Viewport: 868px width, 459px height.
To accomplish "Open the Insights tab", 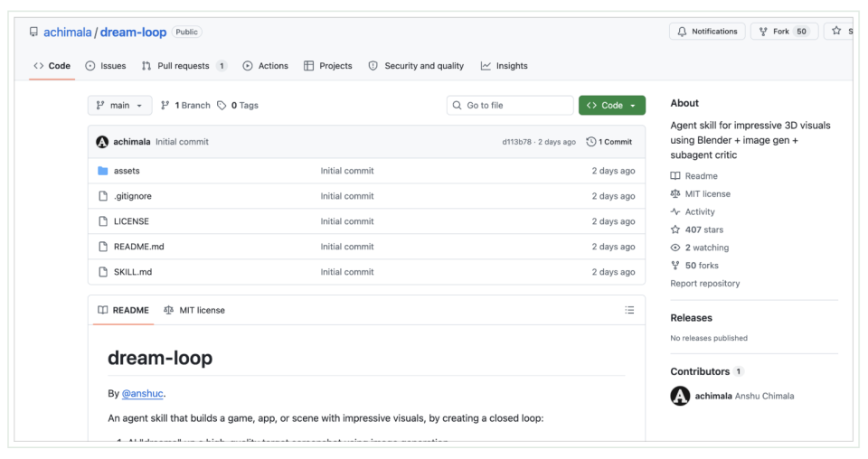I will click(505, 66).
